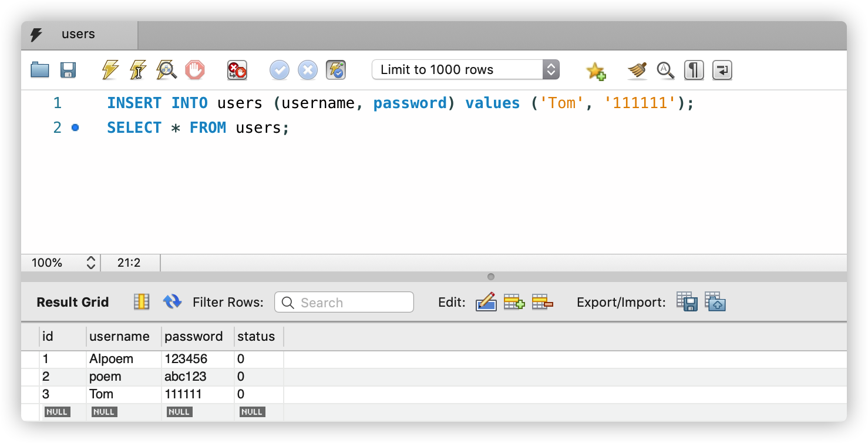The height and width of the screenshot is (443, 868).
Task: Select the id cell of row Tom
Action: 63,394
